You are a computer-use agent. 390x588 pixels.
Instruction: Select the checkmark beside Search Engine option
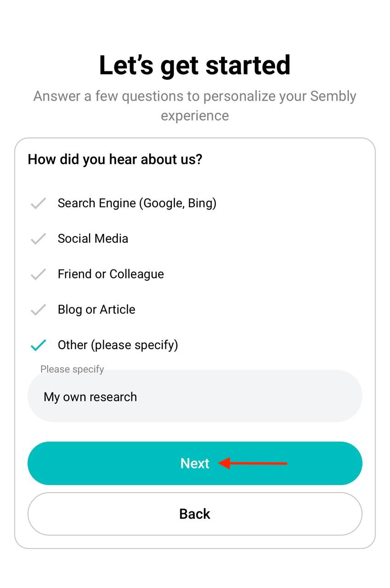[38, 203]
